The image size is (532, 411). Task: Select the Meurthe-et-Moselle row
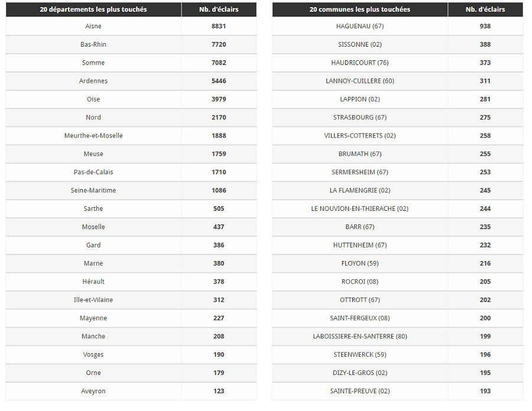[131, 136]
